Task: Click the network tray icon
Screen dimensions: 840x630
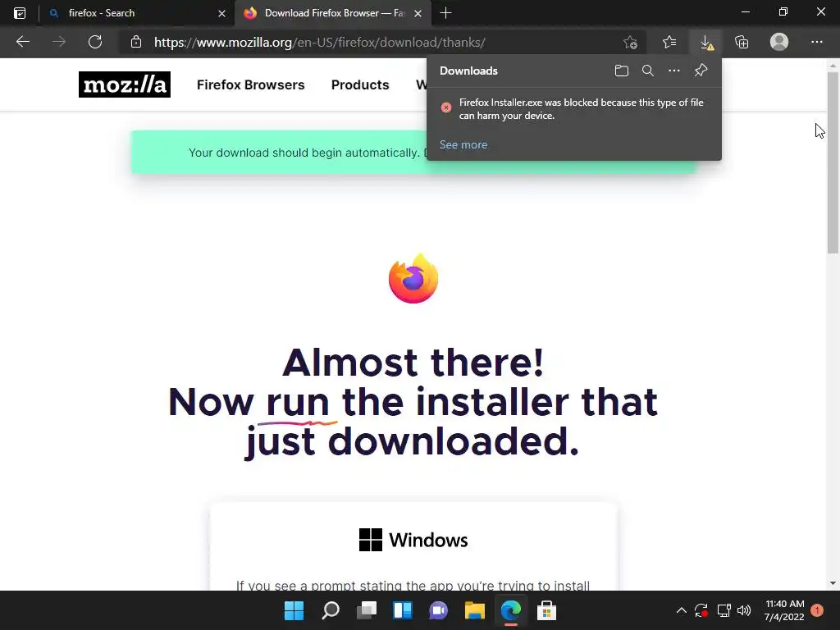Action: pos(724,610)
